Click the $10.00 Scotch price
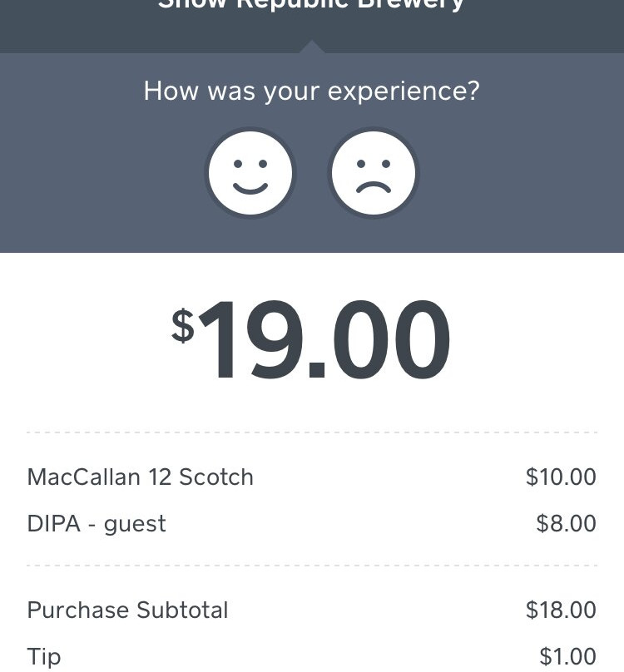Viewport: 624px width, 672px height. coord(561,477)
